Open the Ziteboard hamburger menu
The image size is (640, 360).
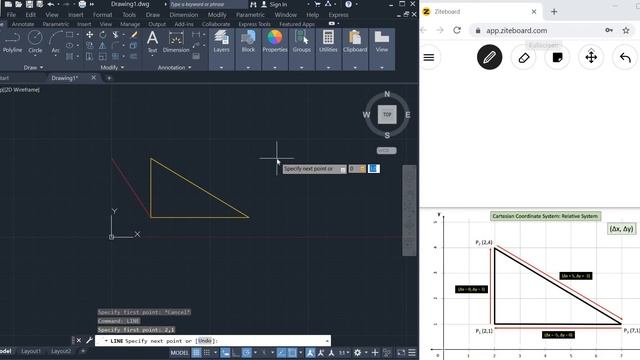pos(429,57)
